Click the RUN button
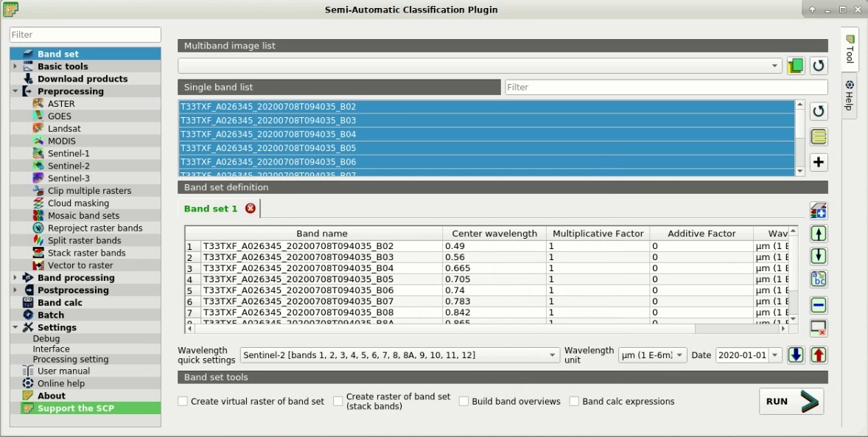The width and height of the screenshot is (868, 437). pos(791,401)
